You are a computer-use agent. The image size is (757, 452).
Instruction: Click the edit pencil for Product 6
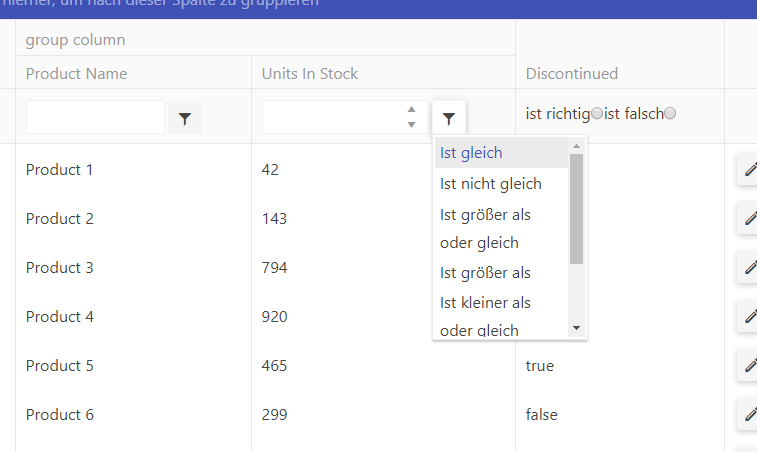click(x=749, y=415)
